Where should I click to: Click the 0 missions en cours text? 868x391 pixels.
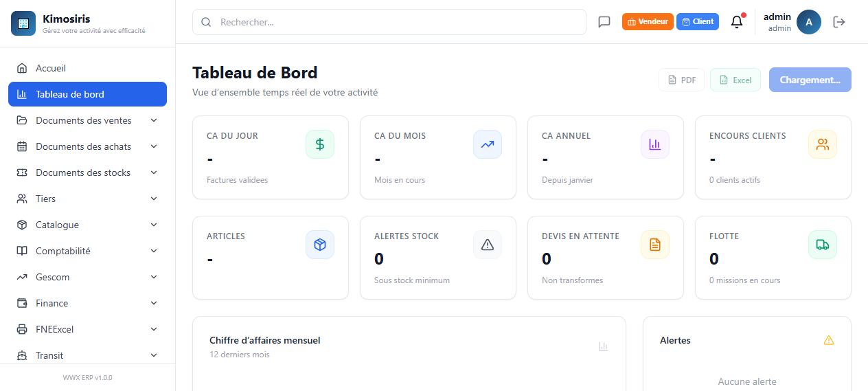pyautogui.click(x=745, y=280)
